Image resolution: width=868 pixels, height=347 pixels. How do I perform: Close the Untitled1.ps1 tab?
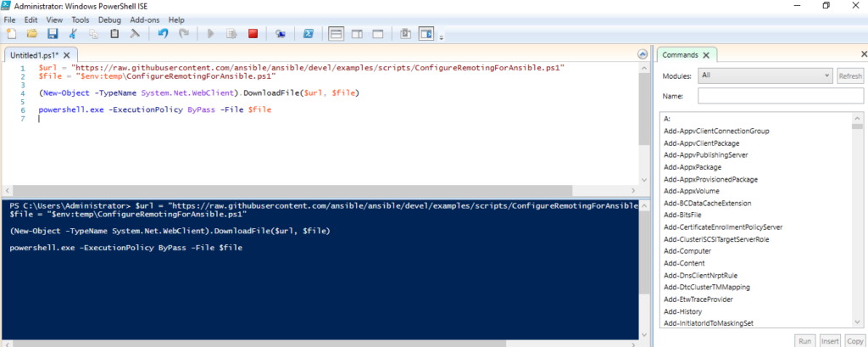(x=67, y=55)
